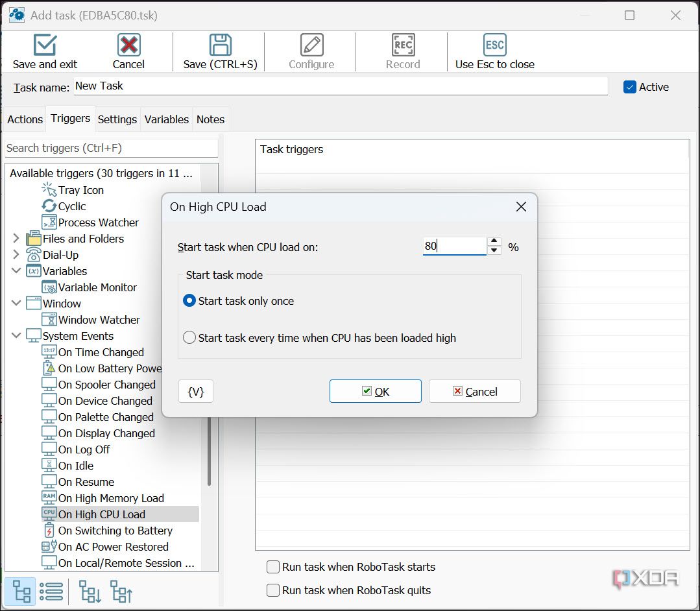This screenshot has height=611, width=700.
Task: Open the Actions tab
Action: [x=25, y=119]
